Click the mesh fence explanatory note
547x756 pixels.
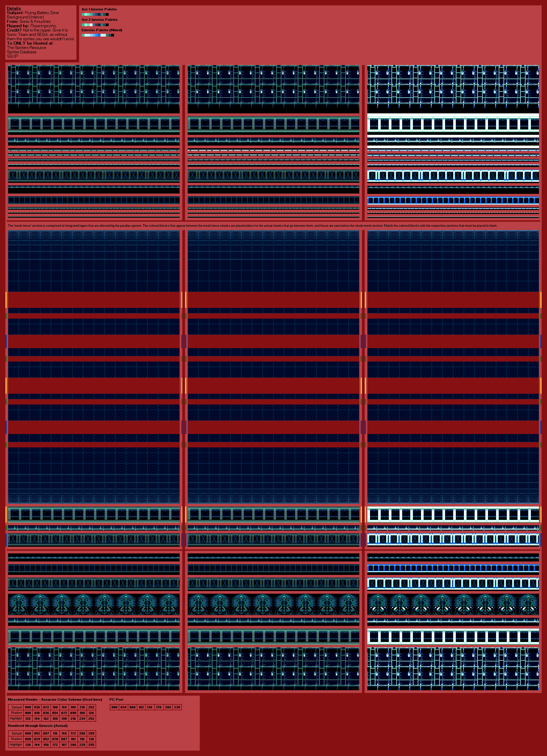coord(252,226)
